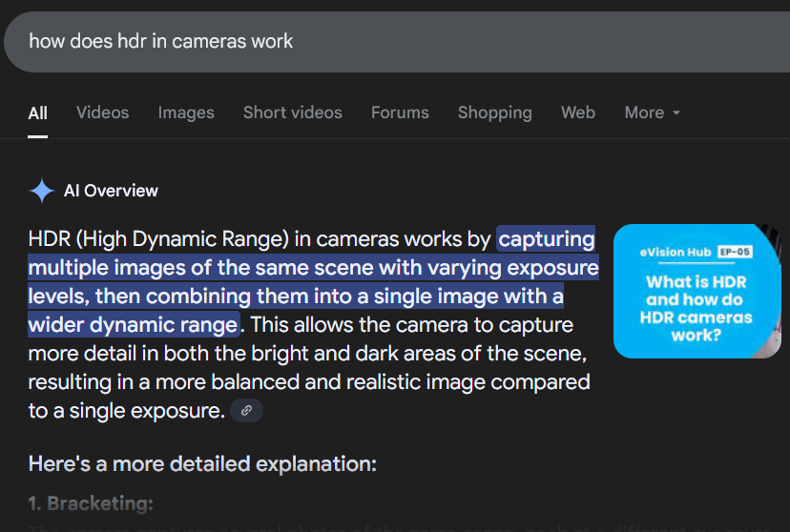Select the Web results tab

578,113
